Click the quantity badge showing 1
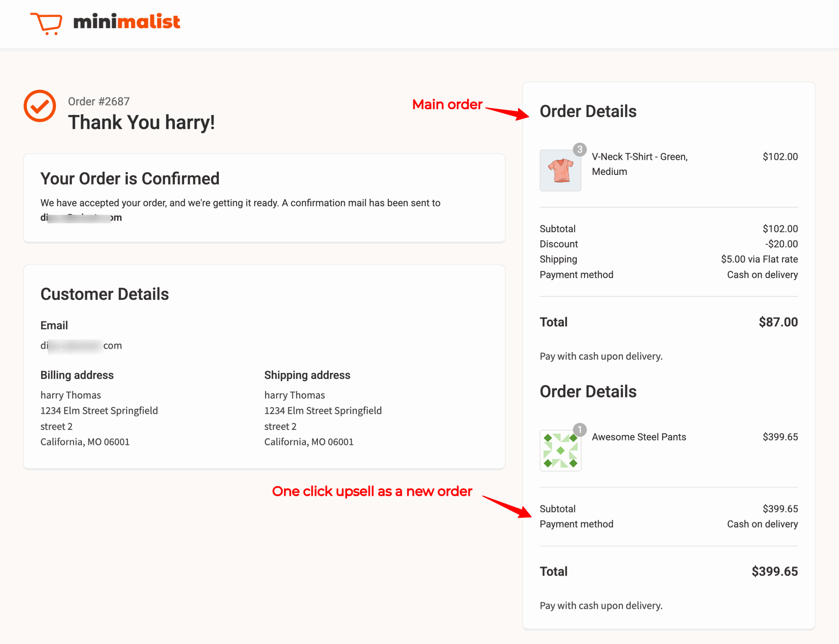The height and width of the screenshot is (644, 839). tap(579, 429)
